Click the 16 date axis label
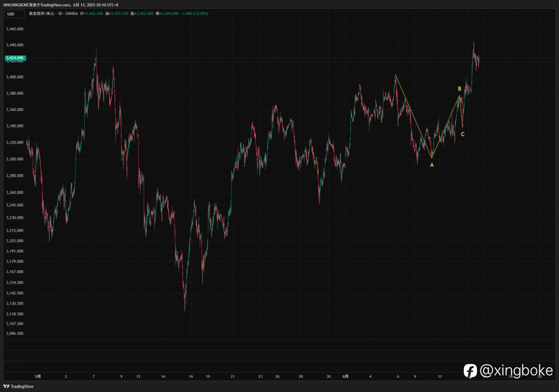 [191, 376]
